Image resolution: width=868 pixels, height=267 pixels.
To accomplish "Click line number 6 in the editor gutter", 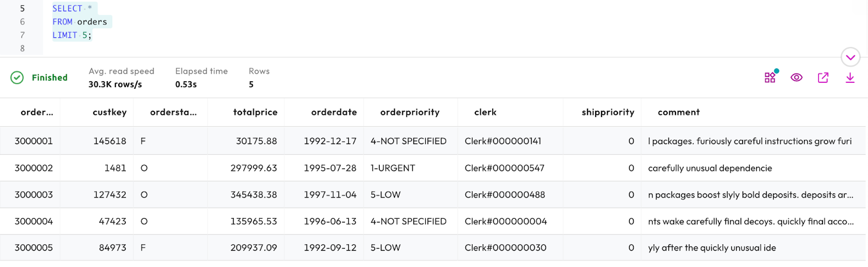I will [x=22, y=22].
